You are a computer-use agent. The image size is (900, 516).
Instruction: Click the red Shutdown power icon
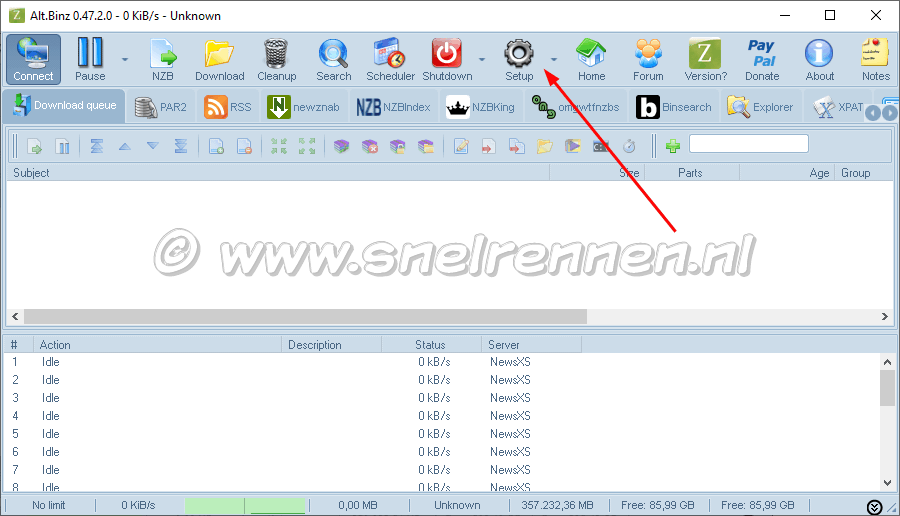click(x=447, y=59)
